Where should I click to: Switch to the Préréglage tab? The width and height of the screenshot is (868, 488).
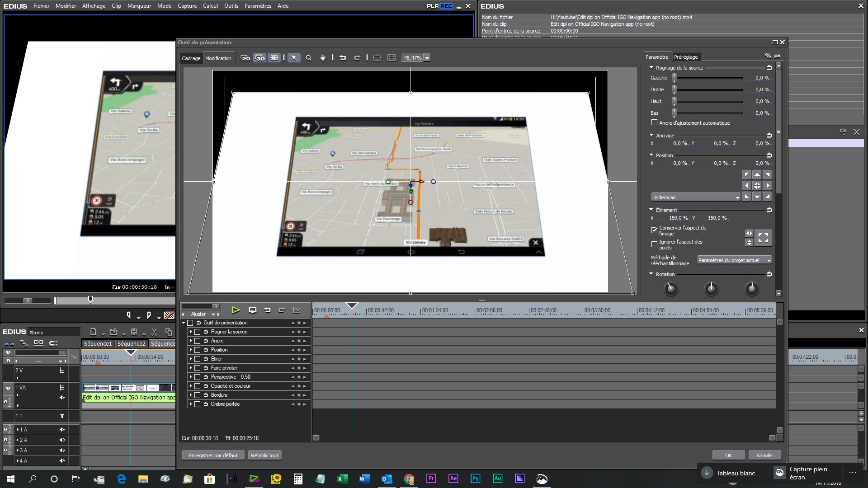pos(686,57)
